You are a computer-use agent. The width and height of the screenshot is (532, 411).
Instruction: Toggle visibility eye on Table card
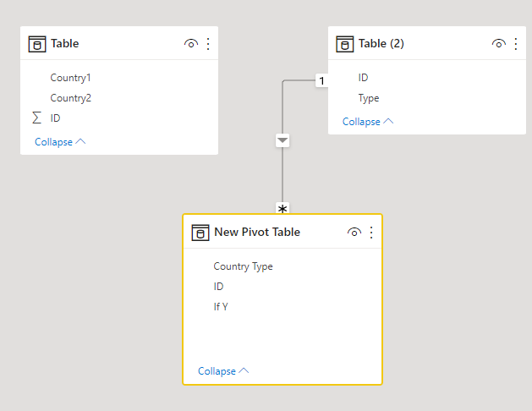[191, 44]
